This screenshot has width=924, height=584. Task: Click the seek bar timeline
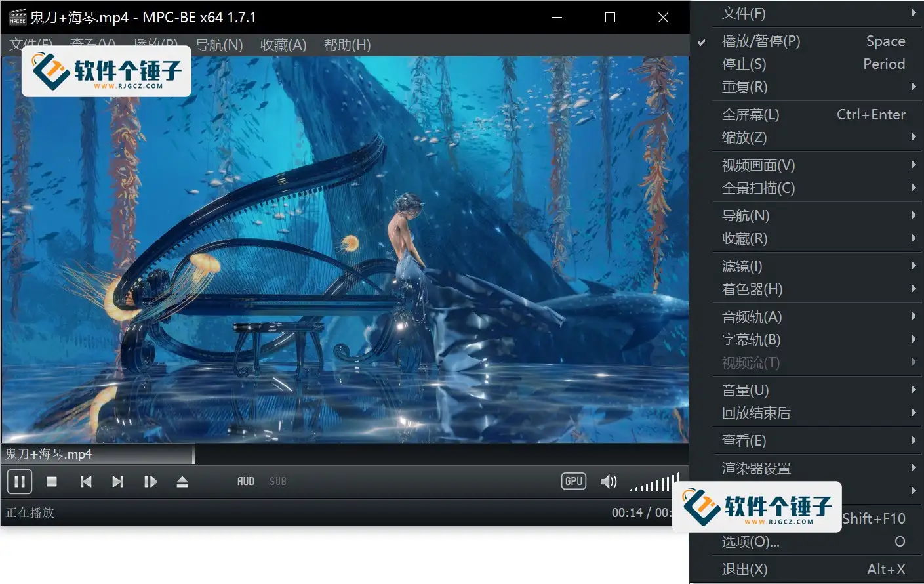[344, 453]
